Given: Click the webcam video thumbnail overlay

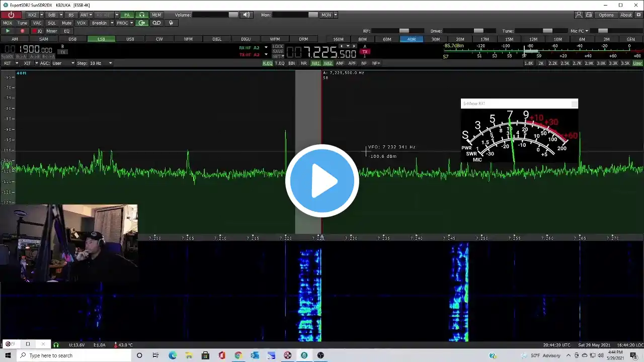Looking at the screenshot, I should point(68,242).
